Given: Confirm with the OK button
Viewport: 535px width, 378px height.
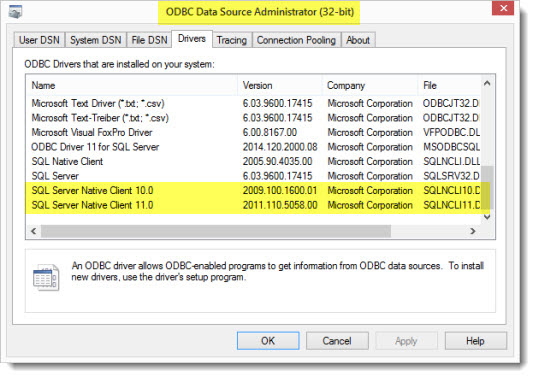Looking at the screenshot, I should pos(268,340).
